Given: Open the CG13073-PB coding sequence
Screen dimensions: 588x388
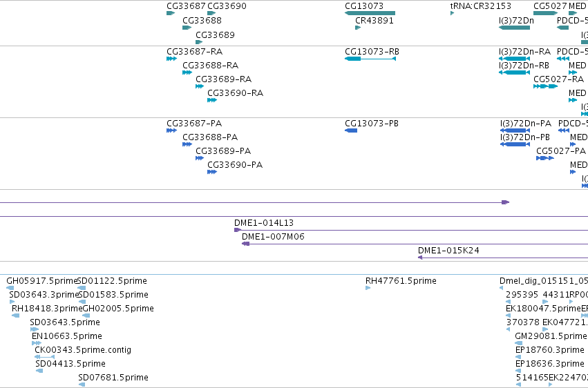Looking at the screenshot, I should [351, 130].
